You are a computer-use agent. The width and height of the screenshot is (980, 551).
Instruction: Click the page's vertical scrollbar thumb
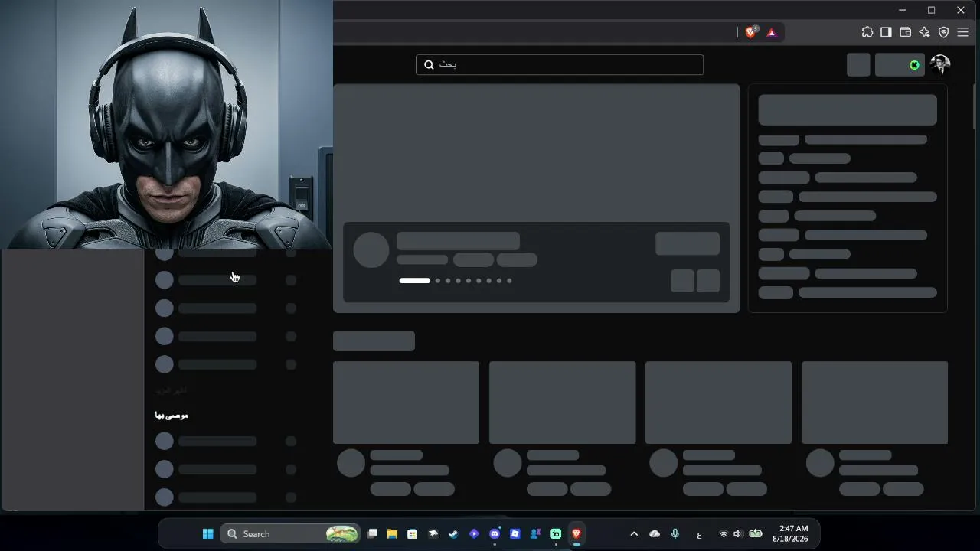[x=975, y=106]
